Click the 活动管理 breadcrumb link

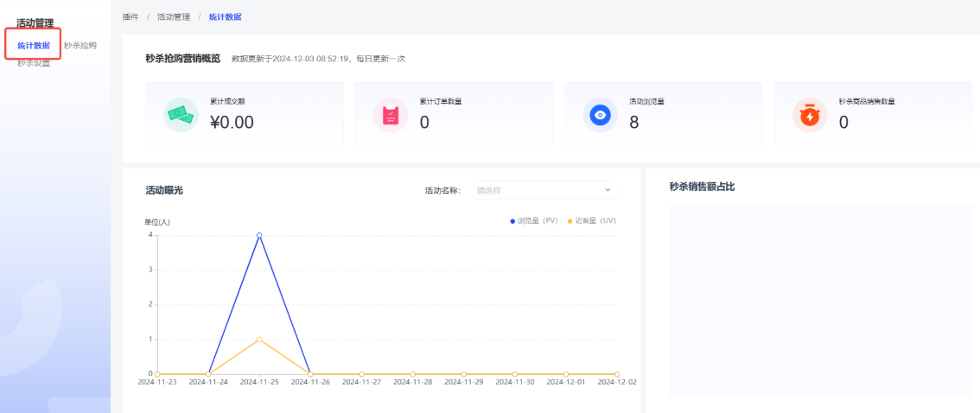(x=173, y=17)
